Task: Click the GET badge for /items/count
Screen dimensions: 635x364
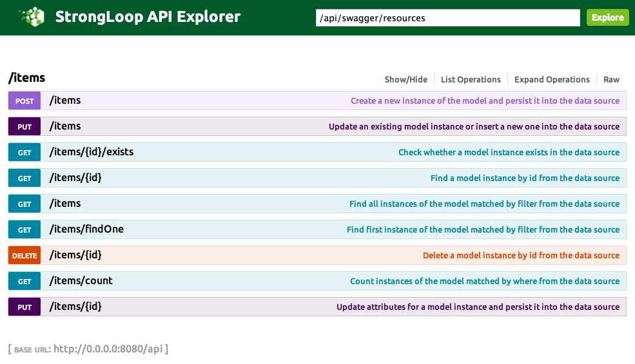Action: coord(24,281)
